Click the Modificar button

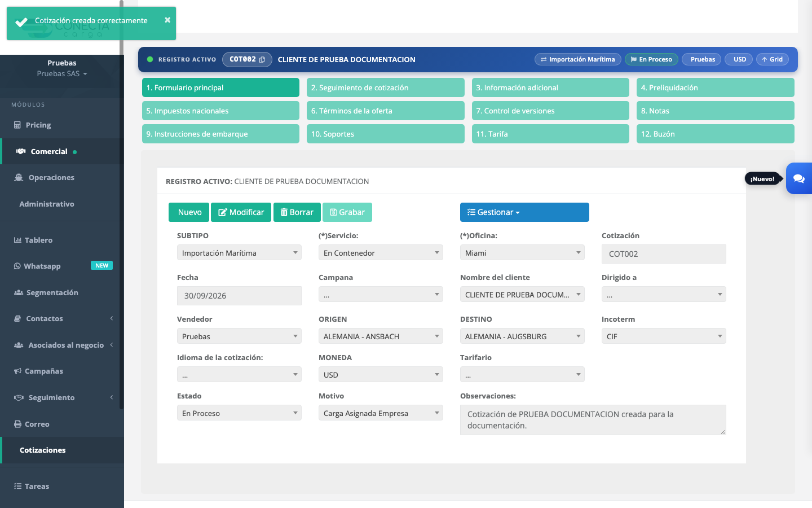pyautogui.click(x=241, y=212)
